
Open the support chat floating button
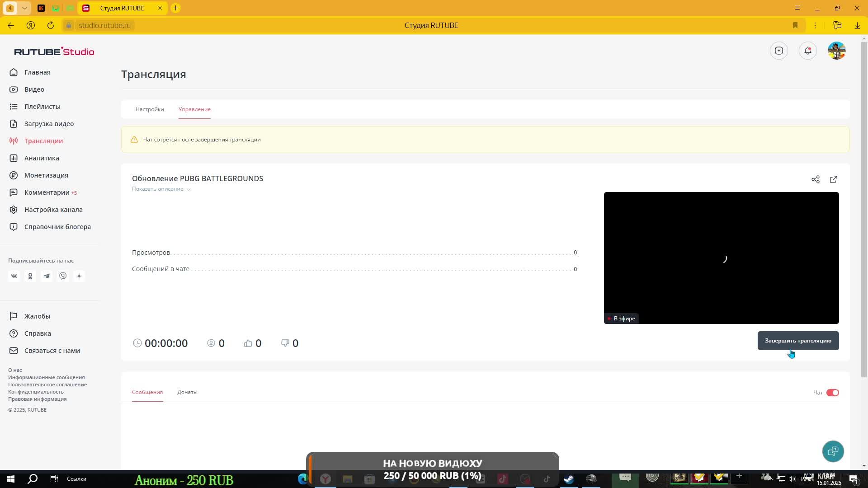tap(833, 451)
